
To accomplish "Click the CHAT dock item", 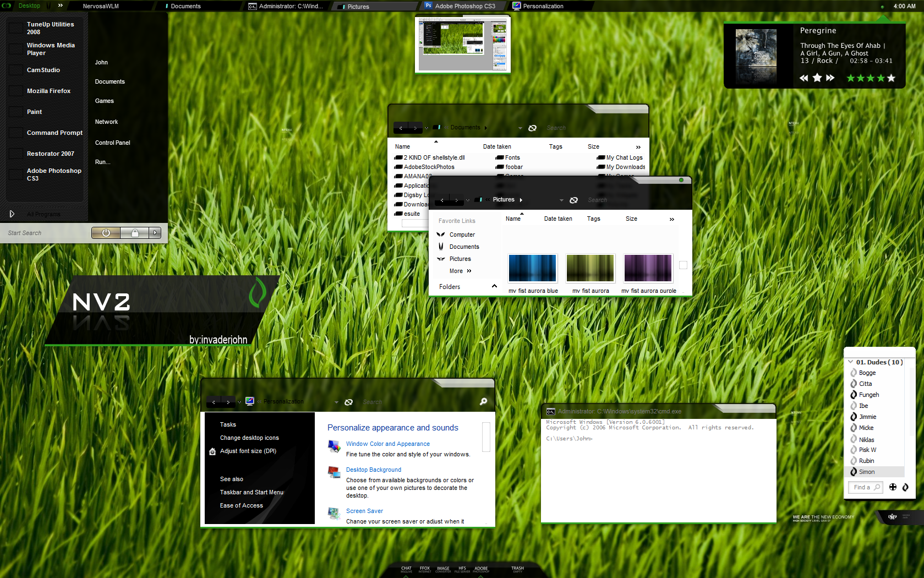I will point(406,570).
